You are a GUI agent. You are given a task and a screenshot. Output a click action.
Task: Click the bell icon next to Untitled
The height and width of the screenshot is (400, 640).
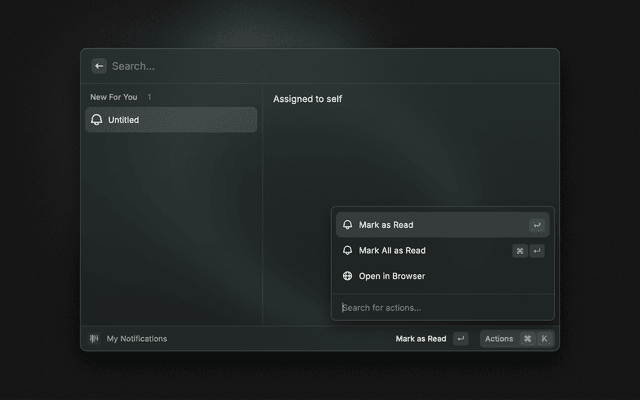pyautogui.click(x=96, y=120)
